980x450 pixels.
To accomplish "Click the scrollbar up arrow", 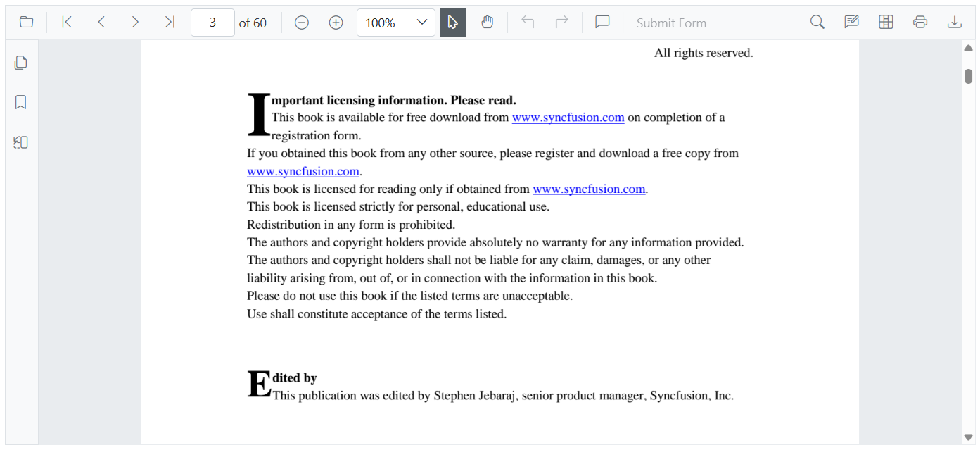I will tap(968, 48).
